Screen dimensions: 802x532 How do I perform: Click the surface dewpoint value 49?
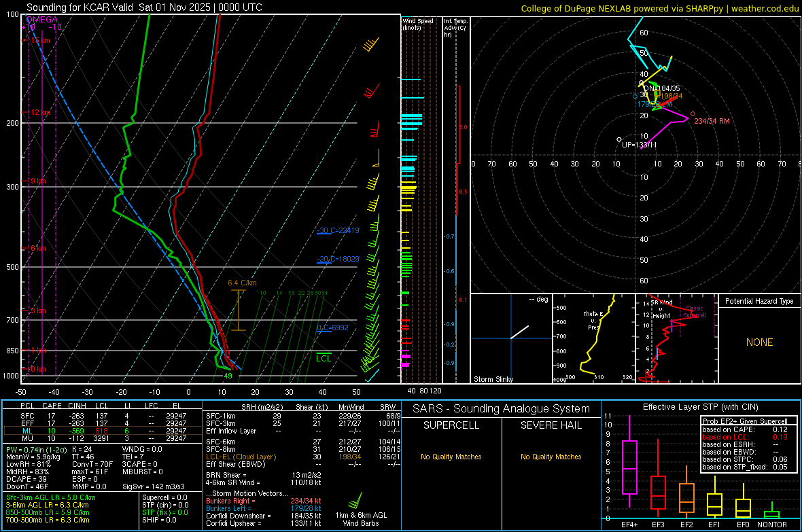point(228,376)
